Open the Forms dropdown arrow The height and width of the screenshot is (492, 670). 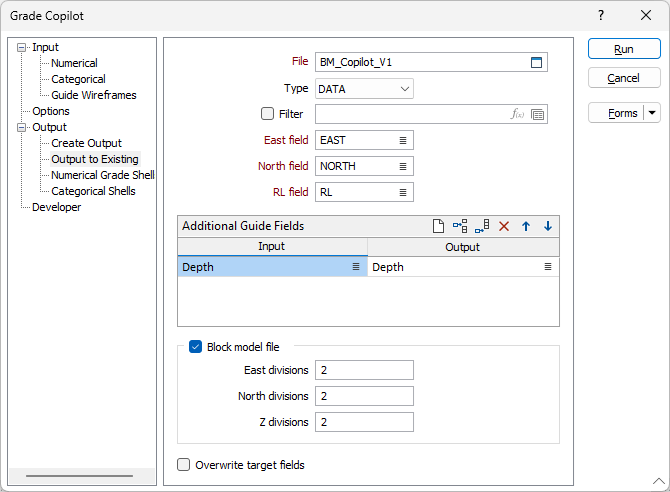coord(652,113)
